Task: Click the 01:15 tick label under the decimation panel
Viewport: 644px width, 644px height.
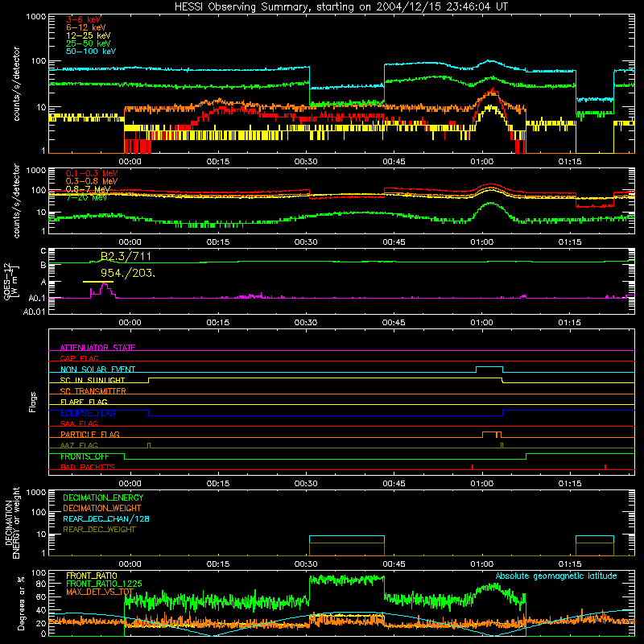Action: (x=570, y=564)
